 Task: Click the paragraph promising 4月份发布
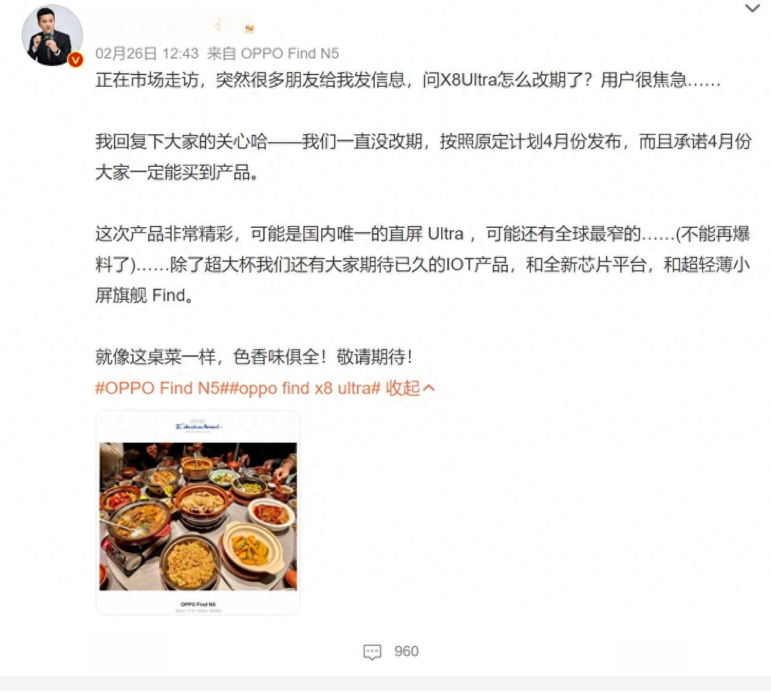tap(423, 157)
